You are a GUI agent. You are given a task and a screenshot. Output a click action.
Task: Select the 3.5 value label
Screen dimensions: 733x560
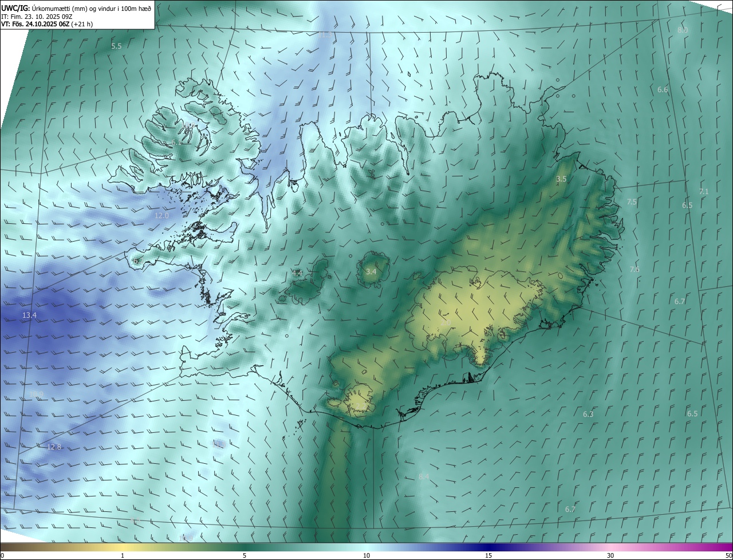tap(561, 179)
